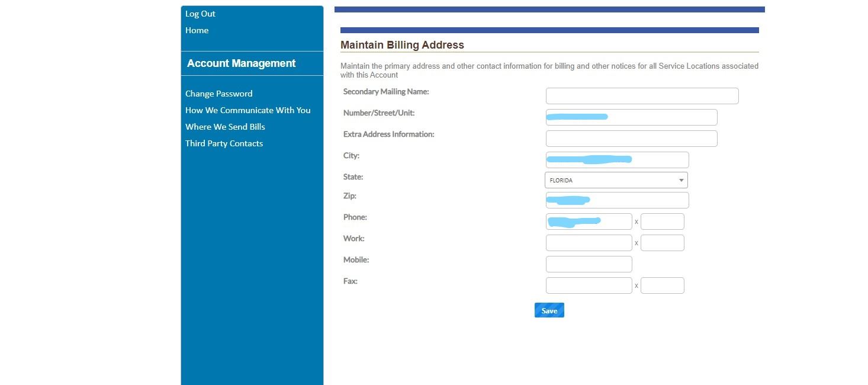Click the Number/Street/Unit input box
The image size is (868, 385).
[631, 117]
